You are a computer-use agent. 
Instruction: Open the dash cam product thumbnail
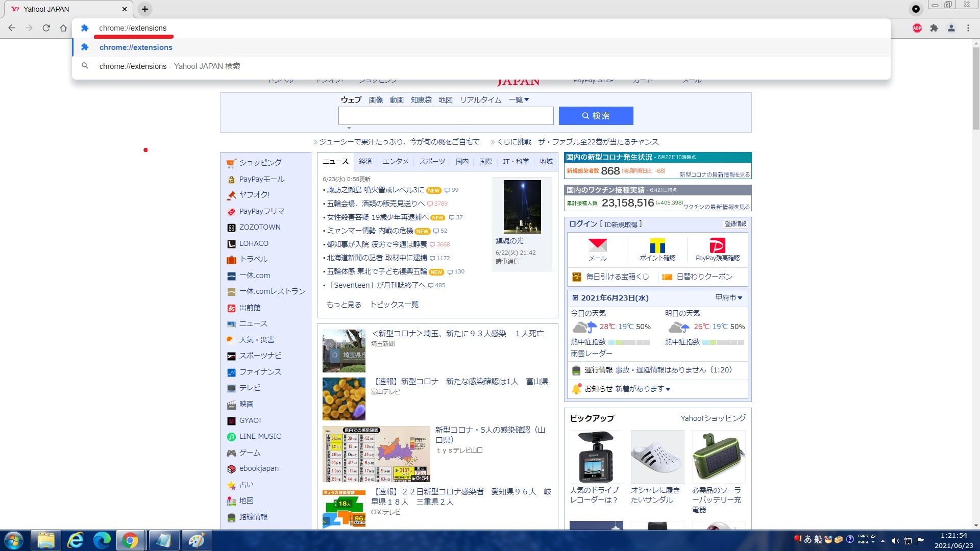[x=596, y=457]
